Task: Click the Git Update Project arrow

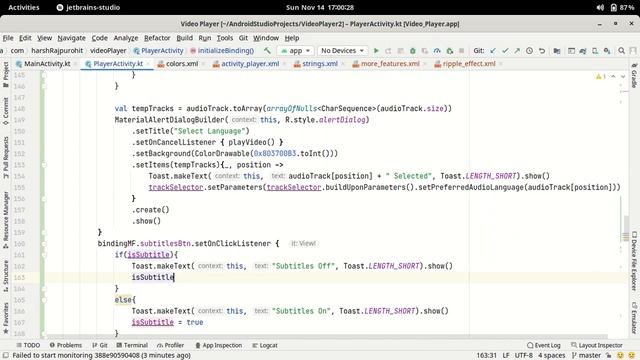Action: click(x=493, y=51)
